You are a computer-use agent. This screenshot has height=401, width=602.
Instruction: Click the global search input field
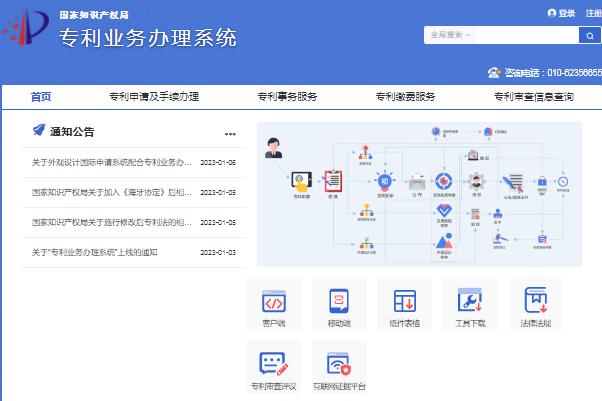[526, 35]
